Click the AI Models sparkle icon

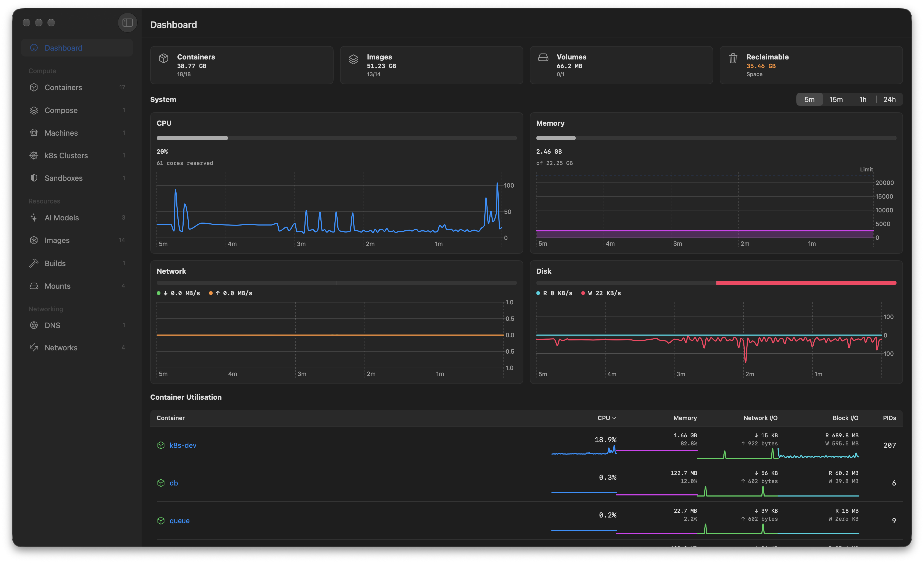34,217
